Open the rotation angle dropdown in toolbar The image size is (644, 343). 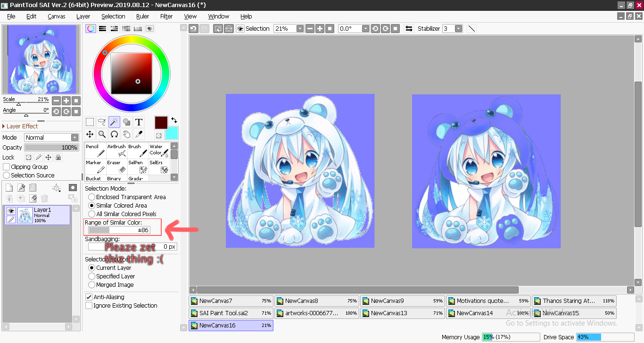[365, 28]
